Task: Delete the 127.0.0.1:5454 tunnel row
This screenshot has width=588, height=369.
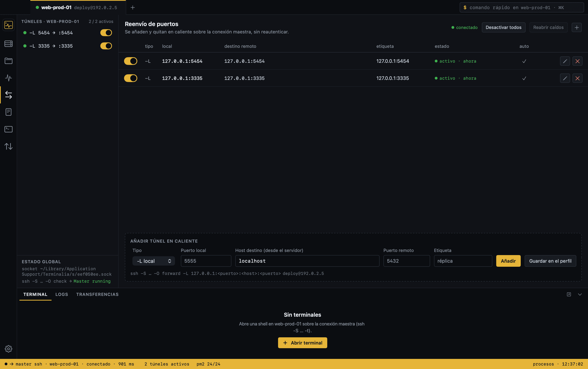Action: (577, 61)
